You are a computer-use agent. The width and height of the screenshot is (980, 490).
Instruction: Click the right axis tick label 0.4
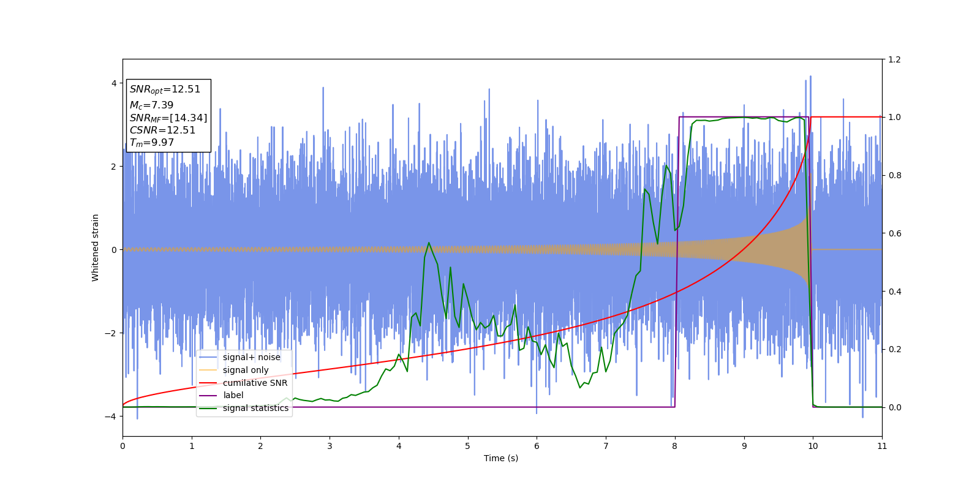pyautogui.click(x=894, y=292)
